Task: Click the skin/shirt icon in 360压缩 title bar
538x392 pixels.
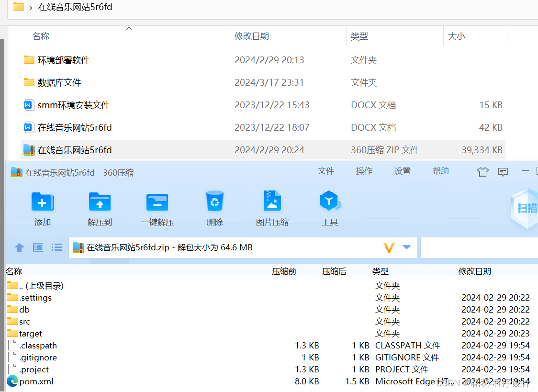Action: click(483, 171)
